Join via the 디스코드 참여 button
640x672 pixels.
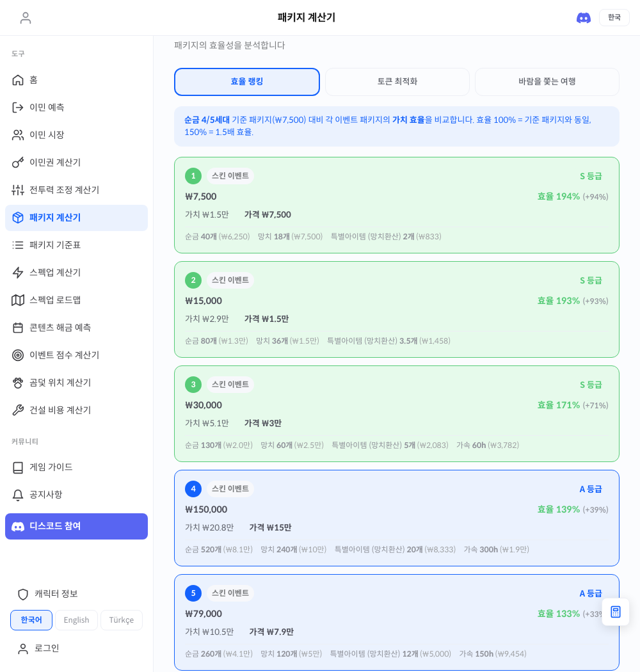(76, 526)
